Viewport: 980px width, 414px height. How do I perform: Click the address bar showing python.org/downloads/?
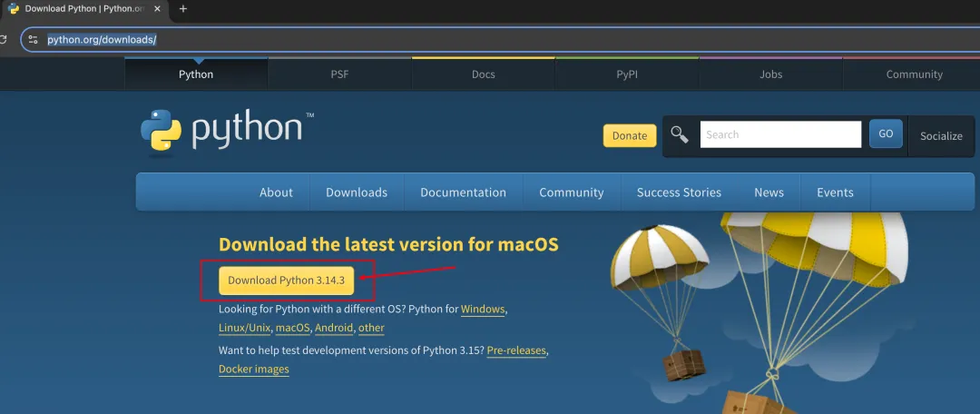click(x=500, y=39)
